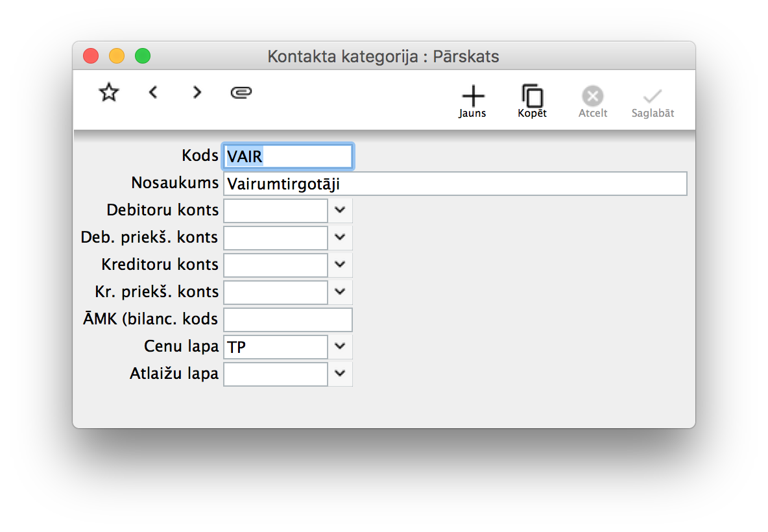Expand the Kr. priekš. konts dropdown
Viewport: 768px width, 532px height.
coord(340,292)
